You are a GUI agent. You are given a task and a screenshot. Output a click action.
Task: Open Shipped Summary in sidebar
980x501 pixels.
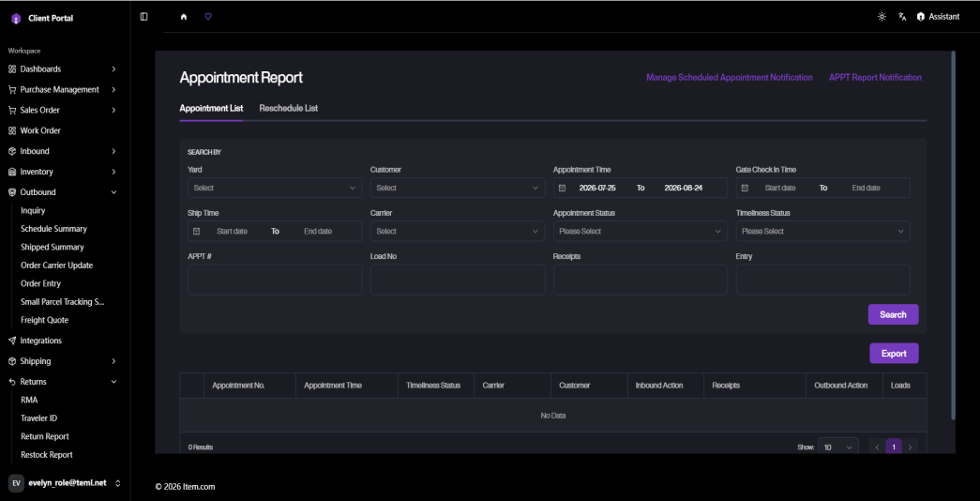pyautogui.click(x=53, y=247)
